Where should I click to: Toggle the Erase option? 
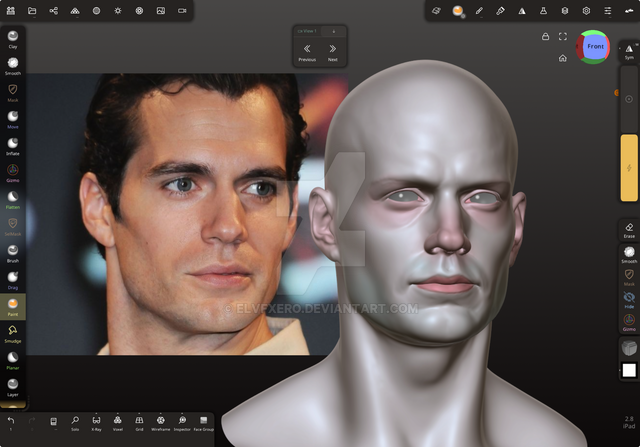[x=629, y=230]
